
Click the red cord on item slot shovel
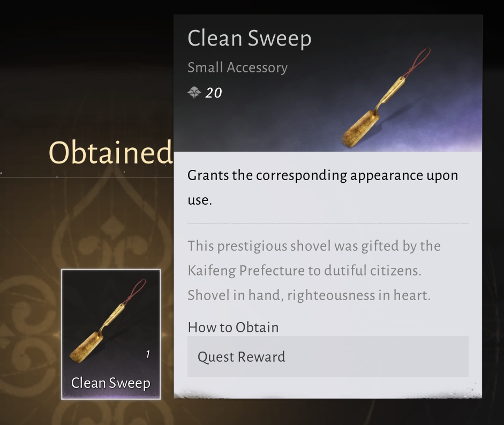pyautogui.click(x=139, y=289)
